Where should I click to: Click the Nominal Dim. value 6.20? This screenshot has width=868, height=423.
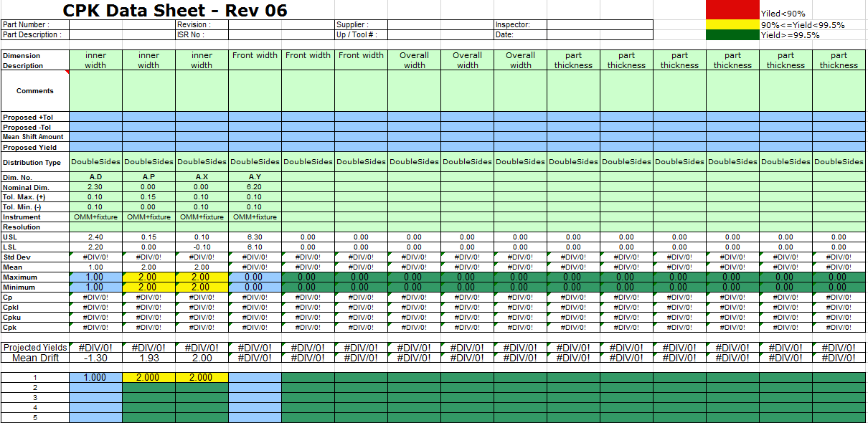(x=255, y=186)
